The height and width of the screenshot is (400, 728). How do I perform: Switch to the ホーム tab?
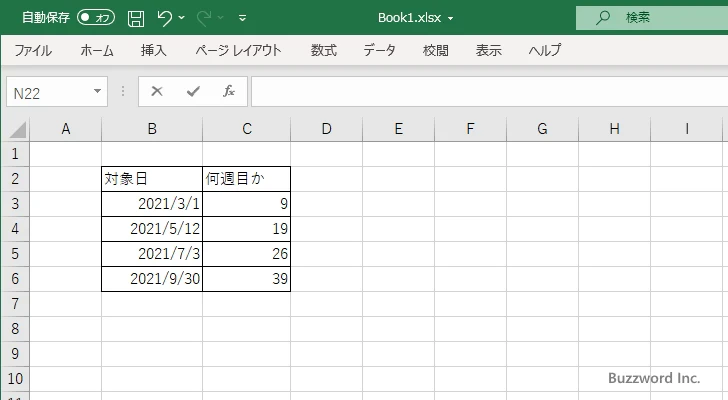click(97, 50)
